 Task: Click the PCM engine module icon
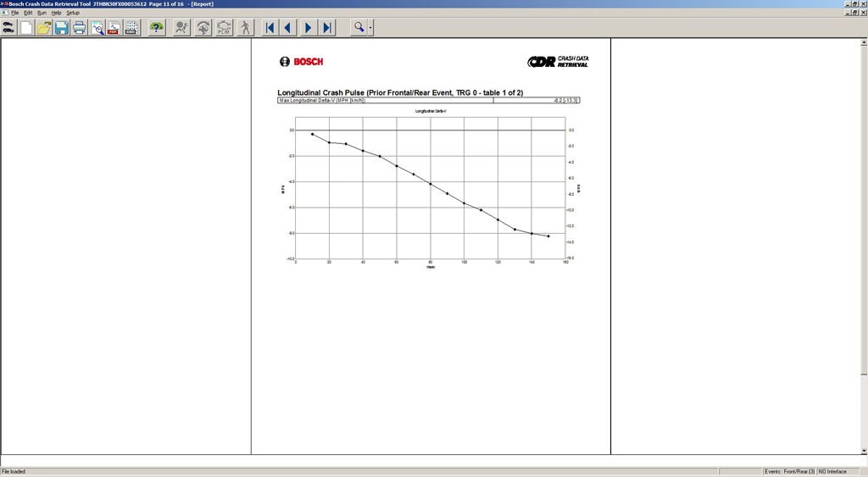coord(225,28)
